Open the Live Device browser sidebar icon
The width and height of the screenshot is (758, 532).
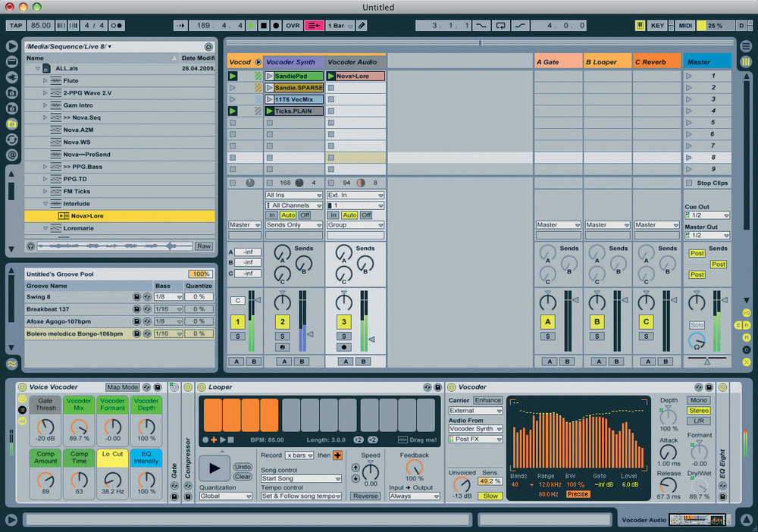pyautogui.click(x=11, y=61)
